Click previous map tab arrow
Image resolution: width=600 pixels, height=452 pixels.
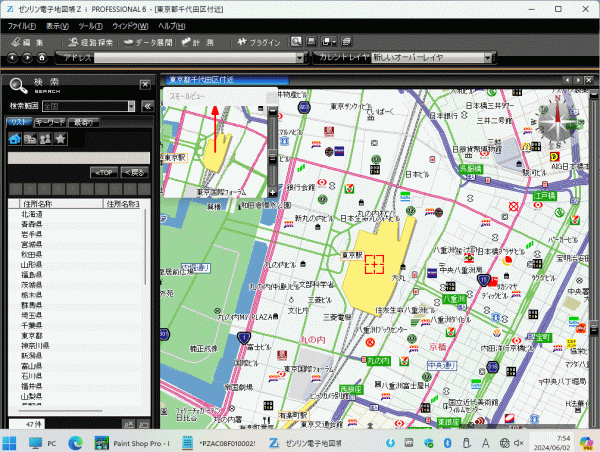coord(567,80)
